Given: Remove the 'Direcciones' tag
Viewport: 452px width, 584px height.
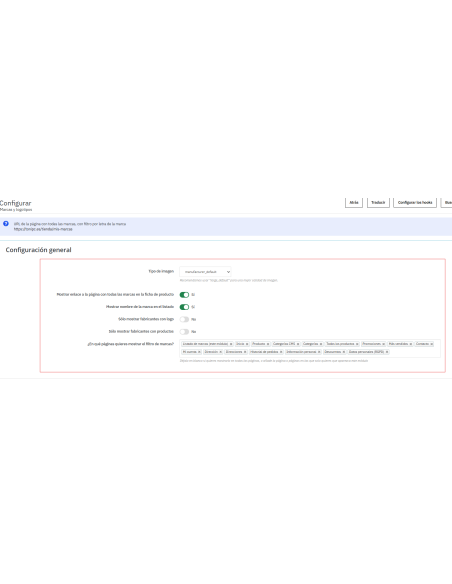Looking at the screenshot, I should click(x=245, y=352).
